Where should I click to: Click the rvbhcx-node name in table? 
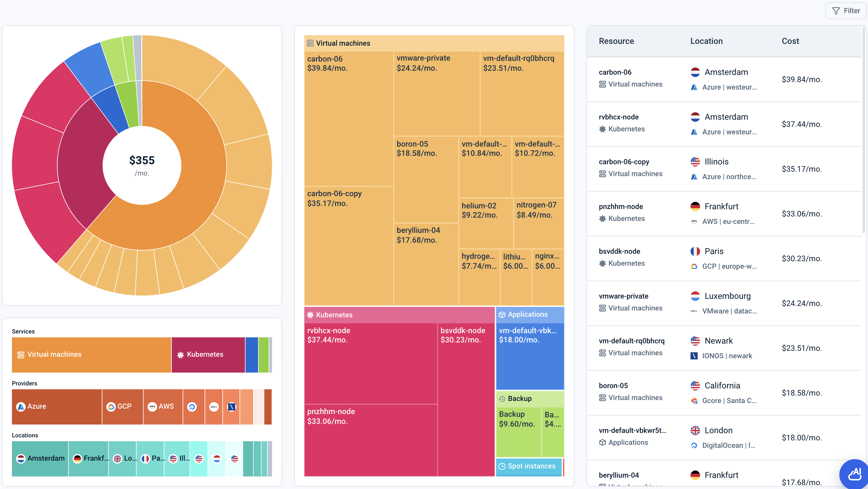[x=619, y=117]
